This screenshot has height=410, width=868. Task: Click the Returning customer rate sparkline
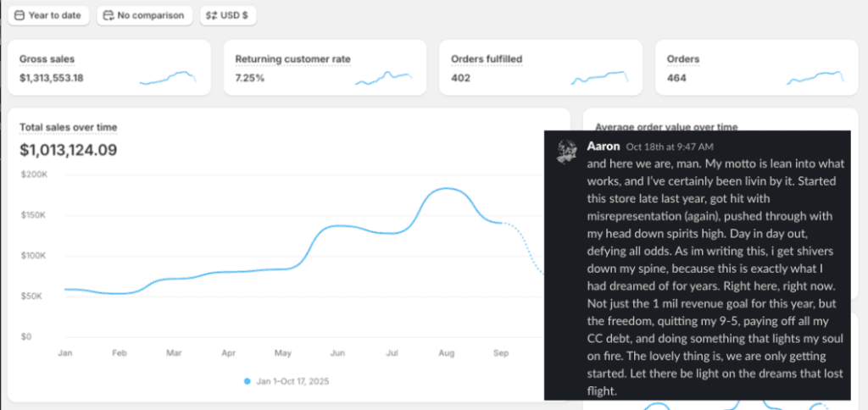tap(383, 78)
